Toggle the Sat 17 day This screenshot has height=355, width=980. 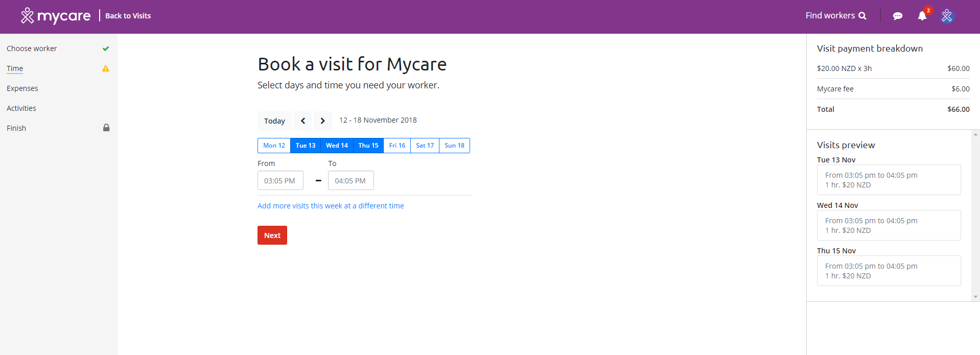tap(425, 146)
